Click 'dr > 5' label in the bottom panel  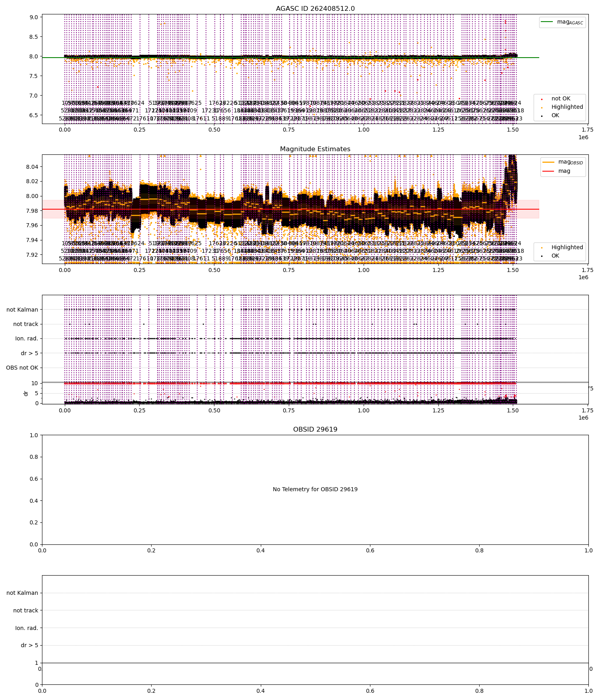click(x=30, y=646)
